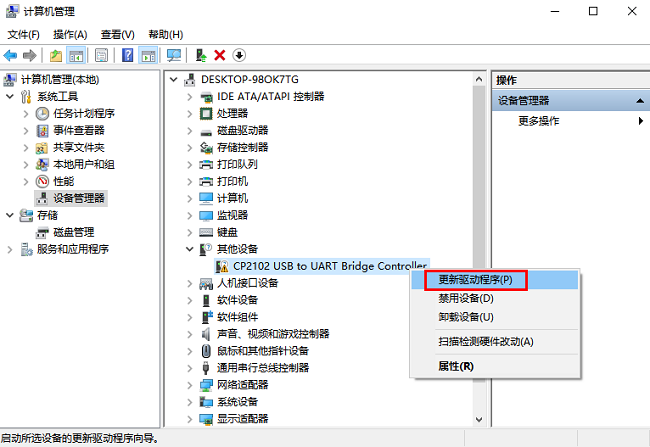Expand the 网络适配器 node
The width and height of the screenshot is (650, 447).
click(191, 385)
